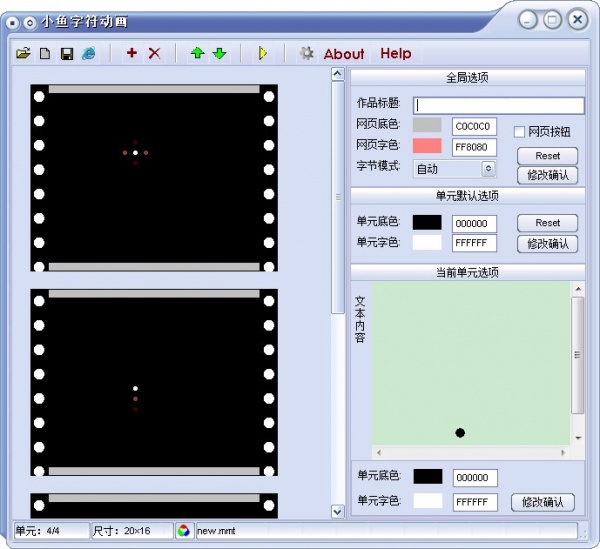Image resolution: width=600 pixels, height=549 pixels.
Task: Move frame down with green down arrow
Action: click(219, 54)
